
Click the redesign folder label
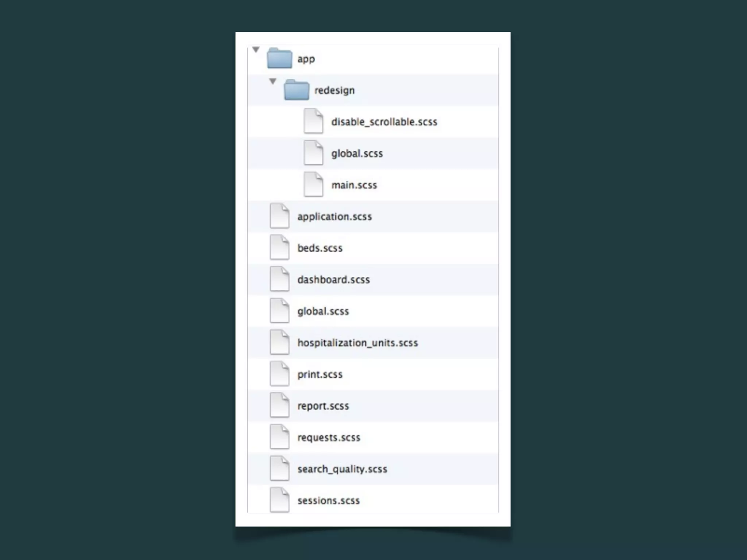click(334, 90)
